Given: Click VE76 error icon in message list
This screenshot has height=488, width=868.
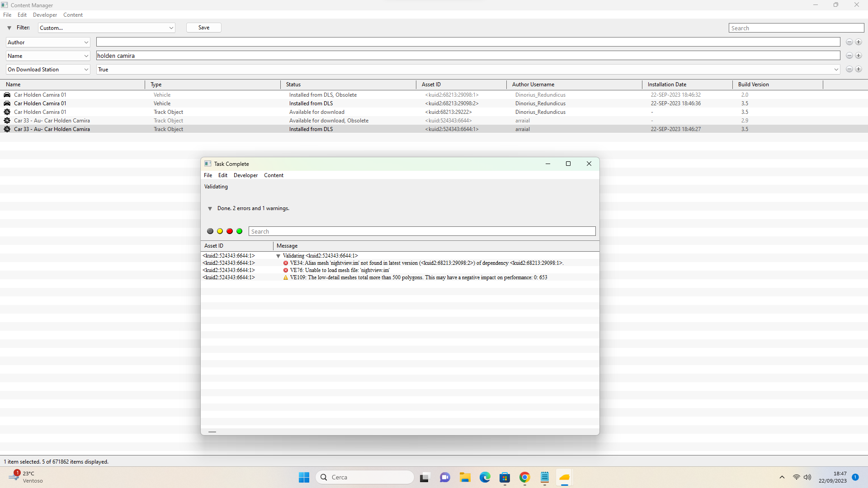Looking at the screenshot, I should pyautogui.click(x=286, y=270).
